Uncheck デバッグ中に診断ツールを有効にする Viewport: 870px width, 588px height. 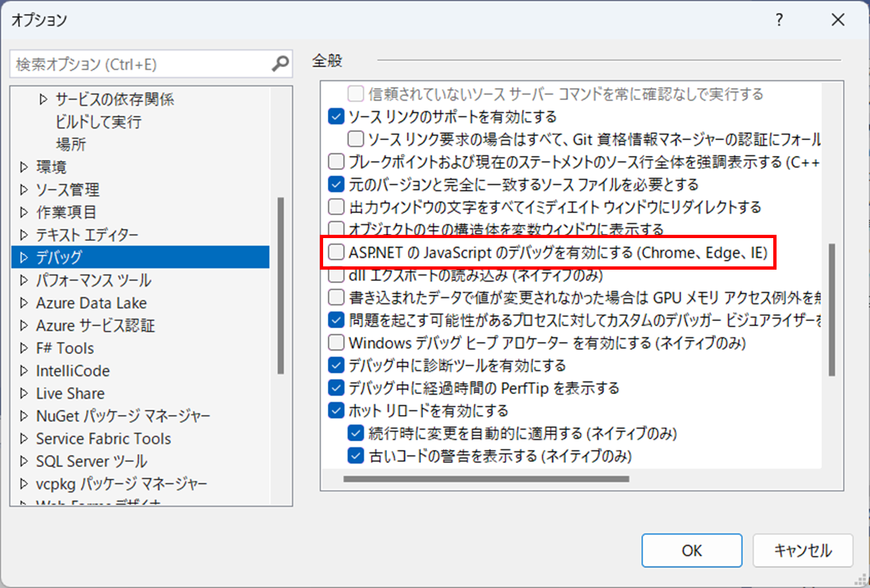tap(336, 365)
